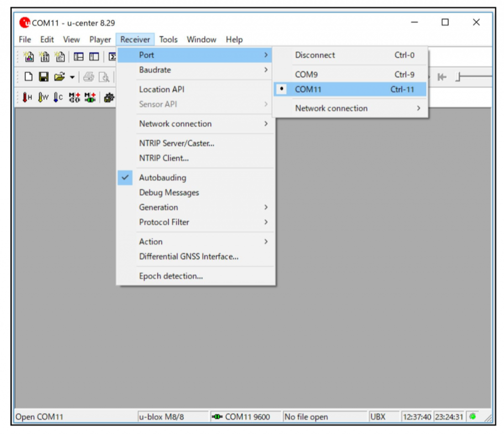Click the UBX protocol status field
This screenshot has height=434, width=504.
[x=384, y=417]
